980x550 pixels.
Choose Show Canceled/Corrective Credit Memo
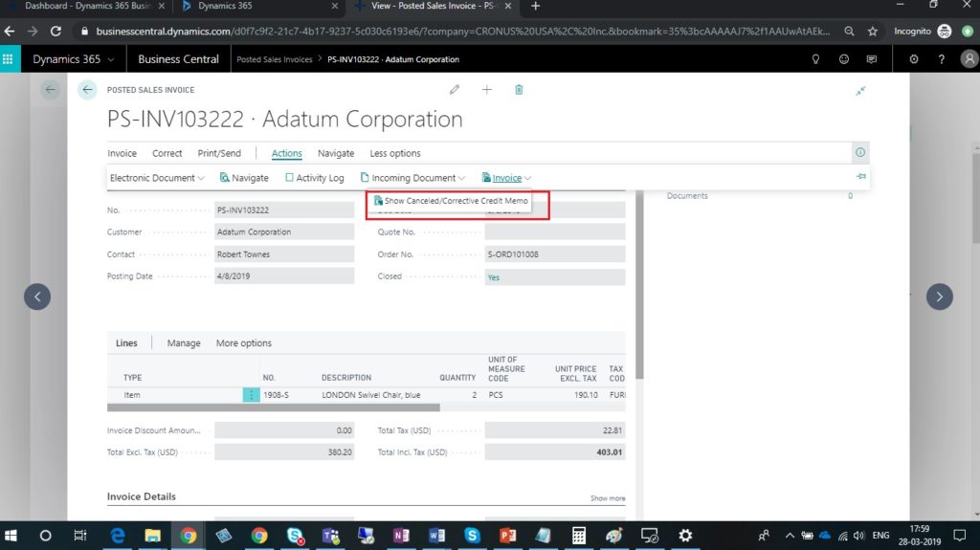point(451,201)
